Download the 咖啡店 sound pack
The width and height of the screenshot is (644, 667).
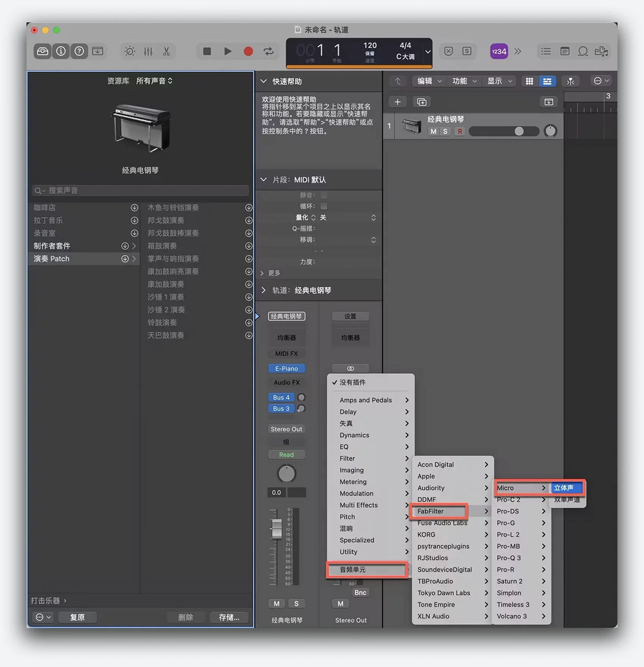pyautogui.click(x=134, y=207)
